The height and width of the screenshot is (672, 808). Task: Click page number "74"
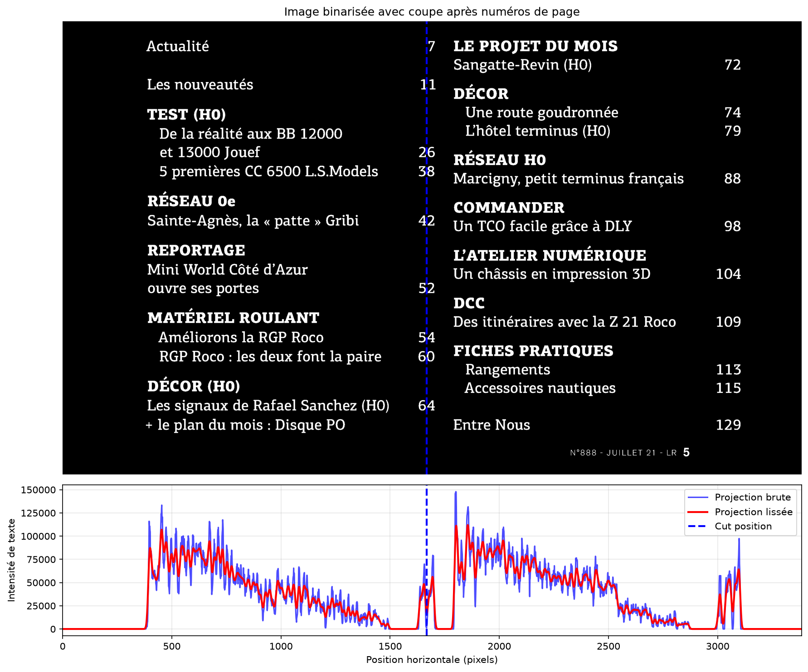[x=733, y=112]
